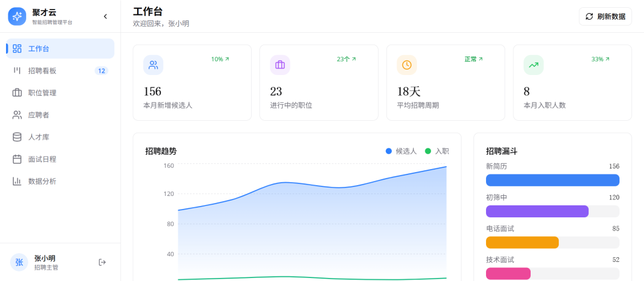Click the clock icon on 平均招聘周期 card
The width and height of the screenshot is (644, 281).
pyautogui.click(x=407, y=65)
